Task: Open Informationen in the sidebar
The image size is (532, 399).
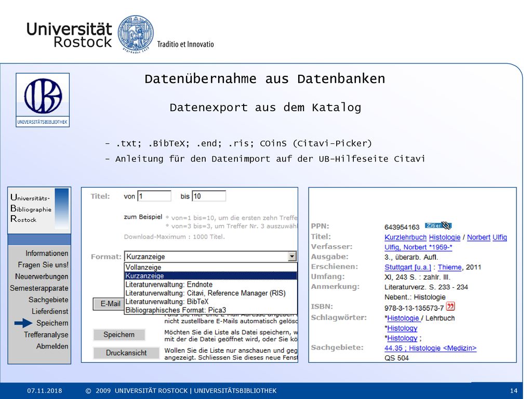Action: 47,254
